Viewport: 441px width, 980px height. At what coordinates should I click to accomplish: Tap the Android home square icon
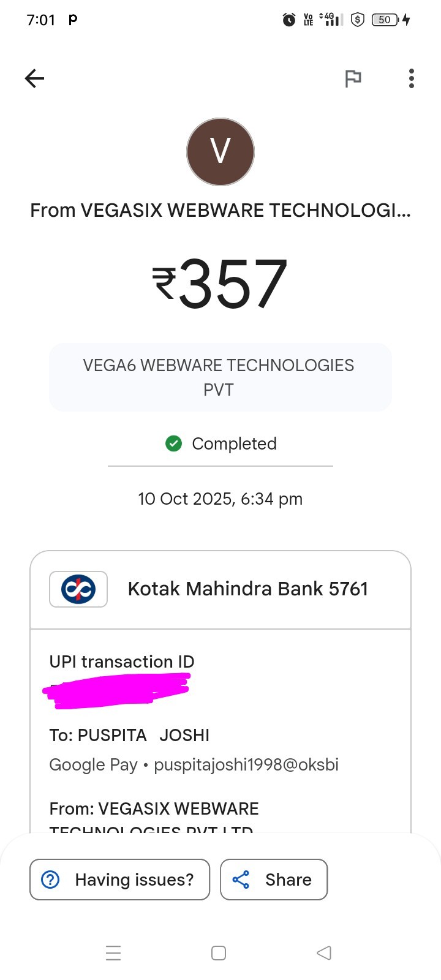219,953
